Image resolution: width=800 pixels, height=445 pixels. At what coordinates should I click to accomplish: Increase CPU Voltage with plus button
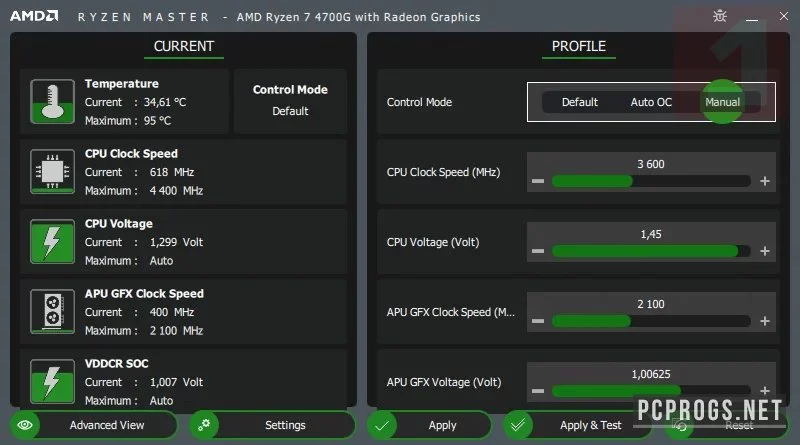coord(765,251)
